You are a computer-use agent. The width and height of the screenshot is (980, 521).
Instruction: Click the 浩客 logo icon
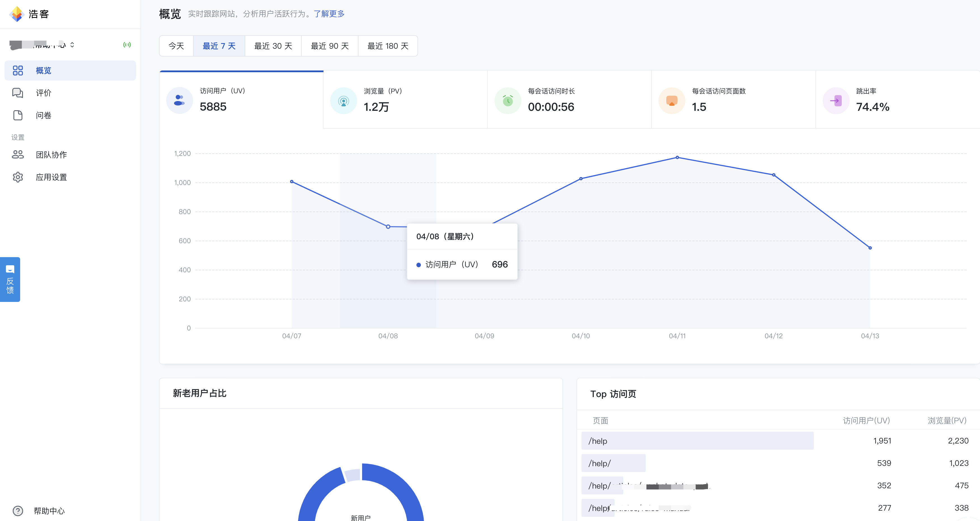[17, 14]
